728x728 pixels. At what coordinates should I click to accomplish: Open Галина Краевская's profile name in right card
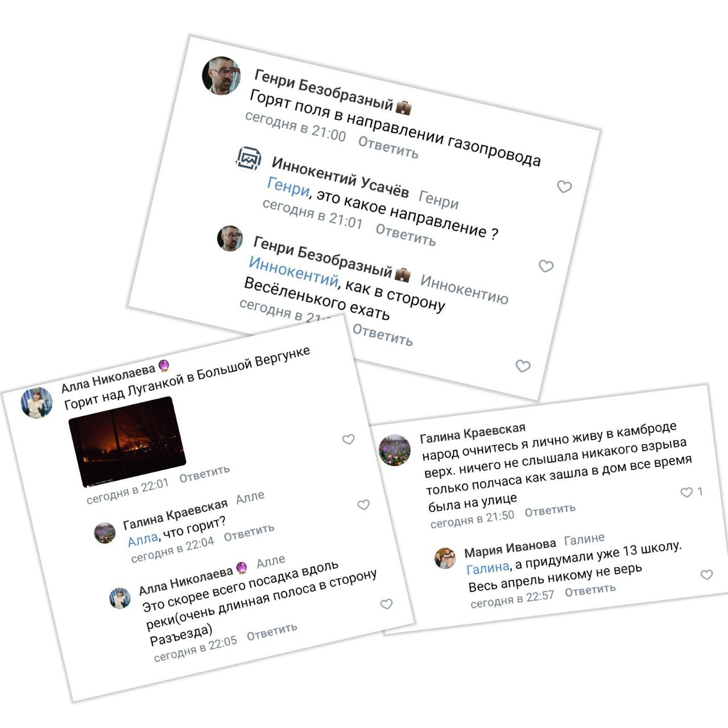click(473, 433)
